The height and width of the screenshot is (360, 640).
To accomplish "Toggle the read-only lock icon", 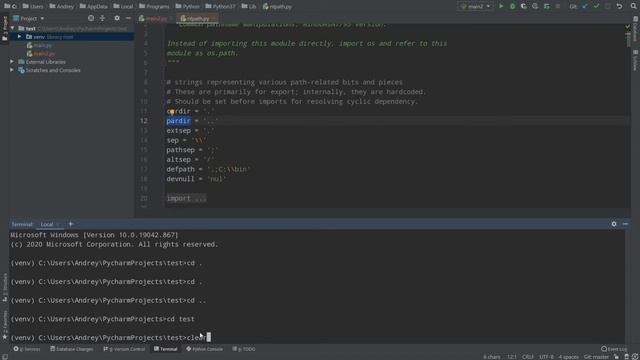I will pyautogui.click(x=616, y=357).
